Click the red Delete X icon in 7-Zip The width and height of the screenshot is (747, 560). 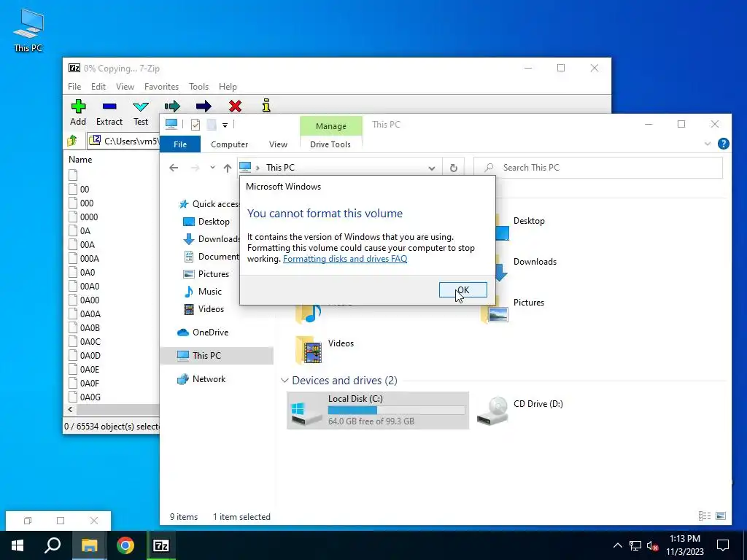tap(235, 106)
